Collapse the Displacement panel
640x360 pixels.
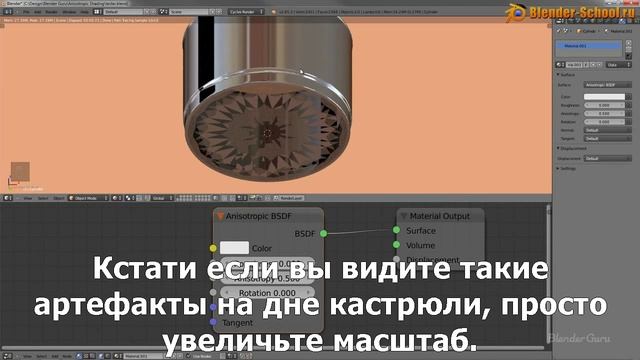click(x=558, y=148)
